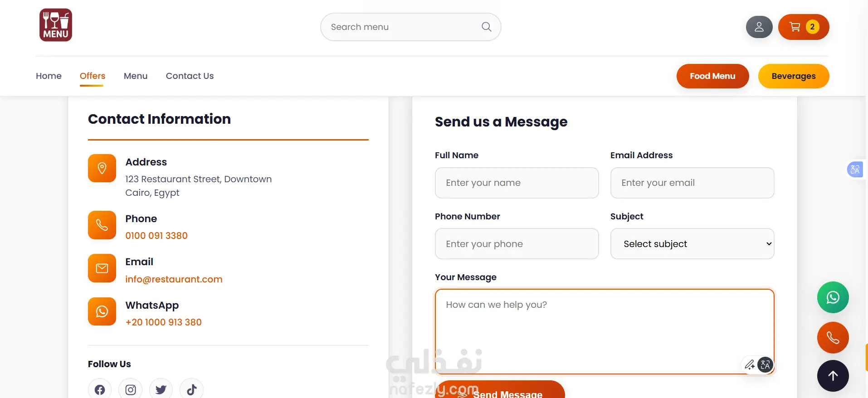Image resolution: width=868 pixels, height=398 pixels.
Task: Click the floating green WhatsApp button
Action: 833,297
